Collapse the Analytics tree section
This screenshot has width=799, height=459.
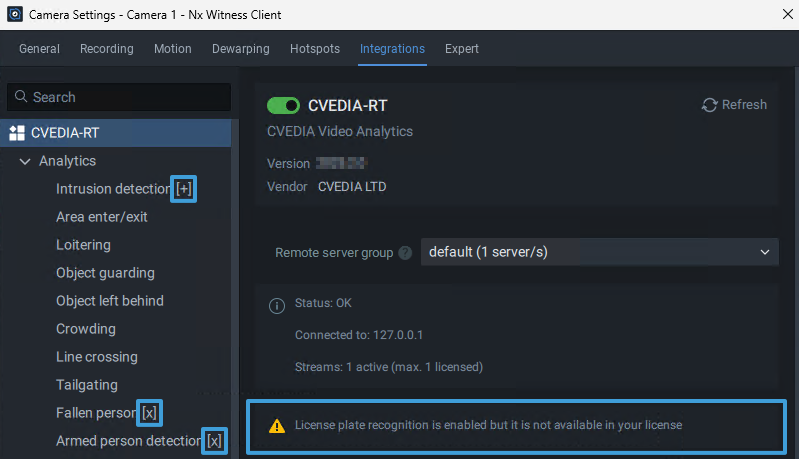(25, 161)
